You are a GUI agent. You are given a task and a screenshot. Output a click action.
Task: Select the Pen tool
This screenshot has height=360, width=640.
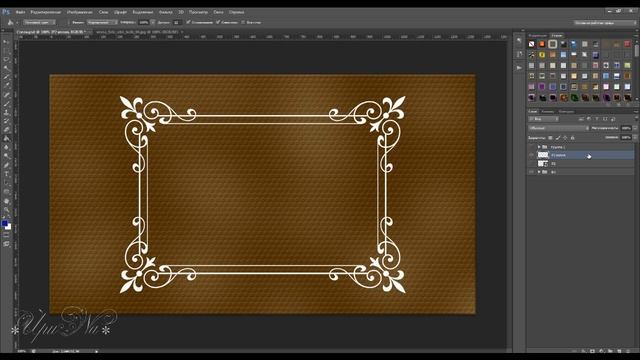(6, 165)
